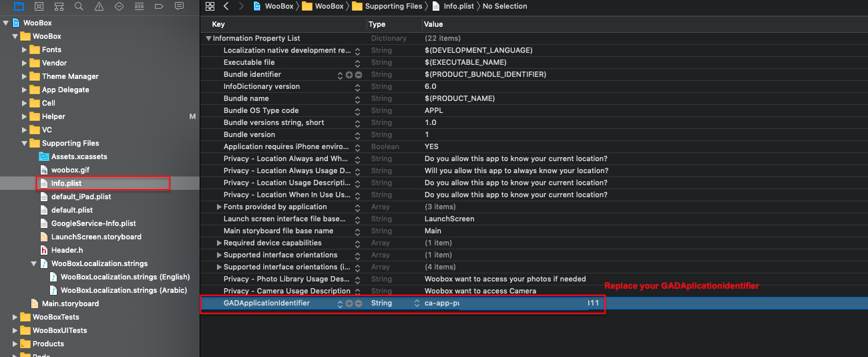Click the No Selection breadcrumb
868x357 pixels.
pyautogui.click(x=505, y=6)
